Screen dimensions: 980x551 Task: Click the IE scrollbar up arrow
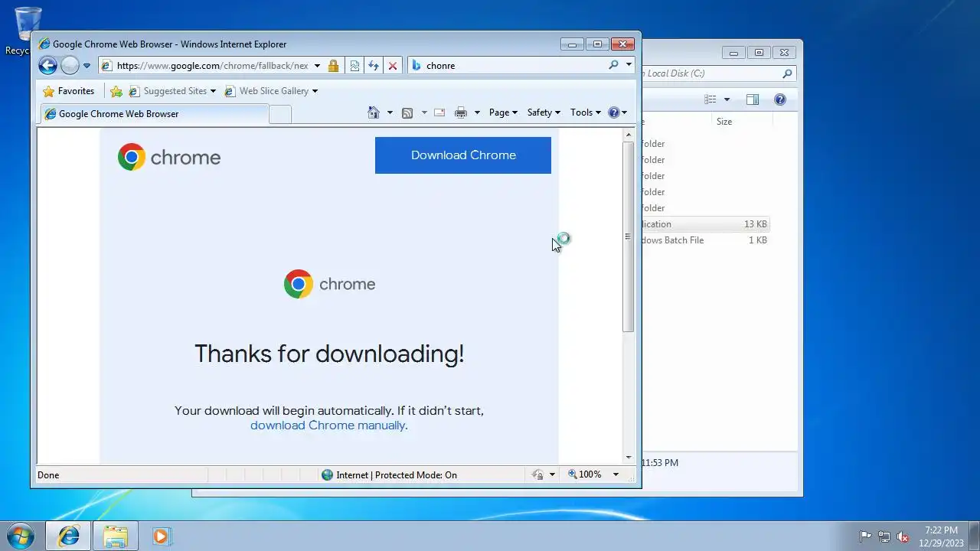point(629,135)
